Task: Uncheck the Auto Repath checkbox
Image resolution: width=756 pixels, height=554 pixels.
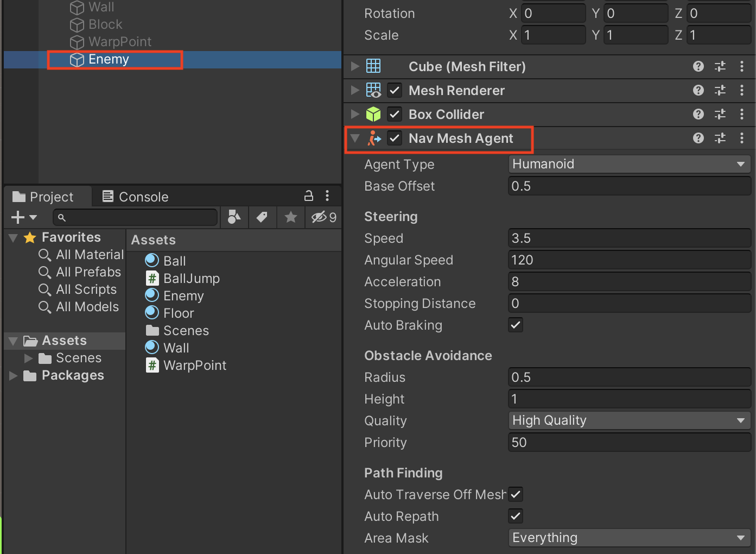Action: pyautogui.click(x=515, y=516)
